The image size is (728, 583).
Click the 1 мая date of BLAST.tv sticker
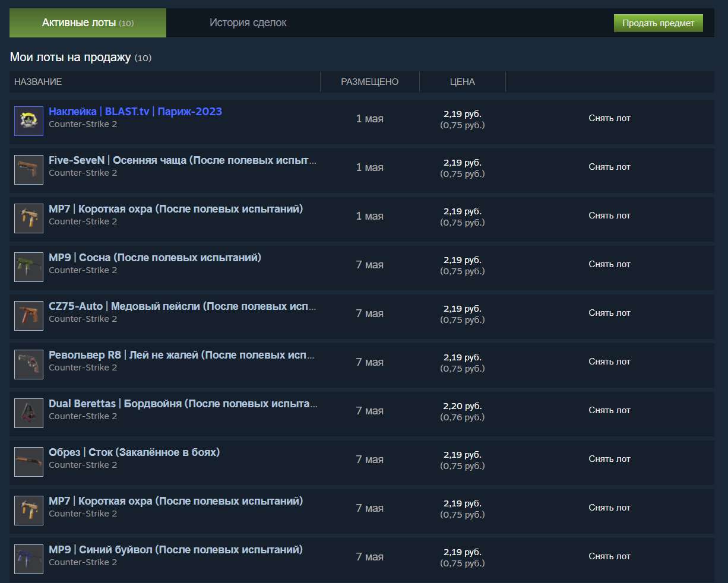(370, 119)
